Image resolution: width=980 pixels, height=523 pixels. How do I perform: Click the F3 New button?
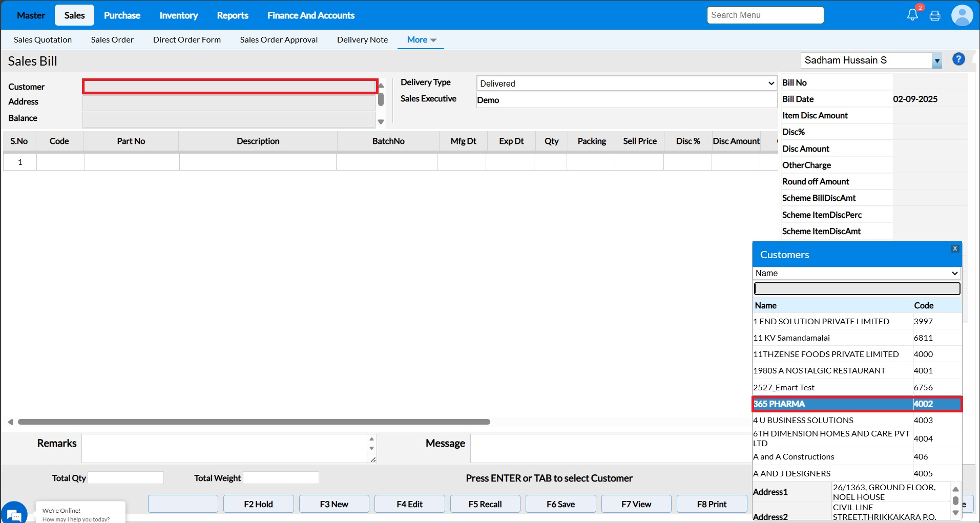coord(334,504)
